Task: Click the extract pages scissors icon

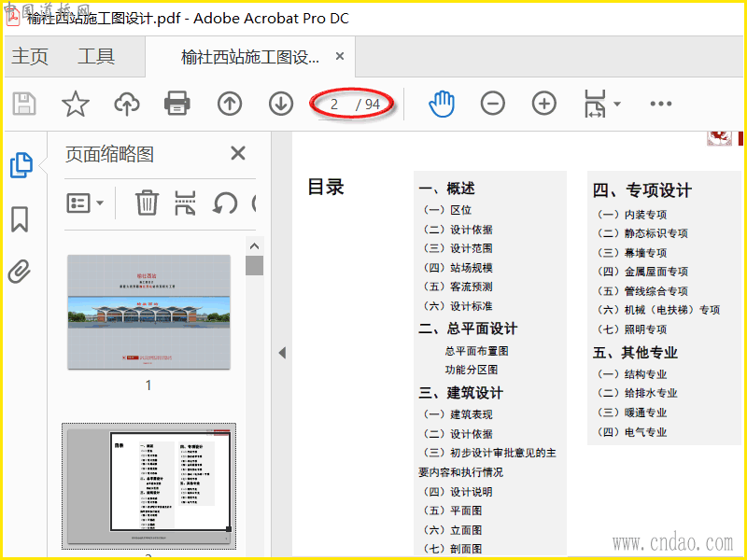Action: [185, 203]
